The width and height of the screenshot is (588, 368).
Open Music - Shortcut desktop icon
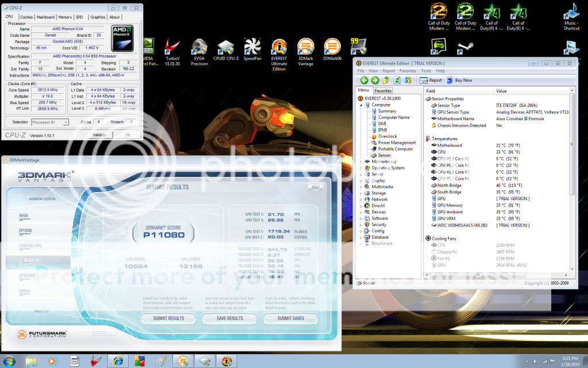[571, 17]
